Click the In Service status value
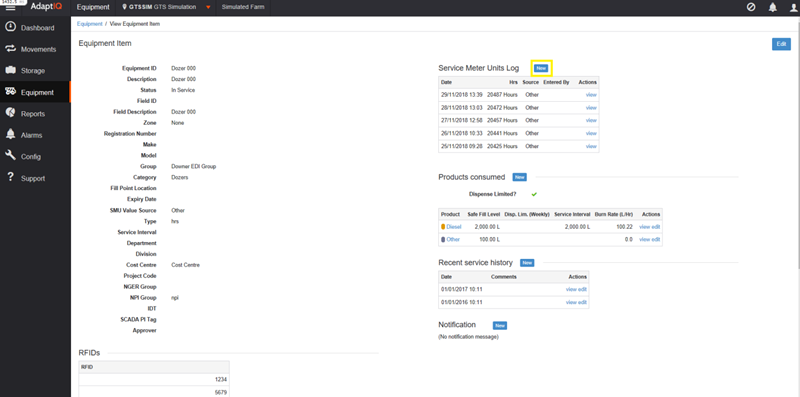This screenshot has height=397, width=800. (183, 90)
